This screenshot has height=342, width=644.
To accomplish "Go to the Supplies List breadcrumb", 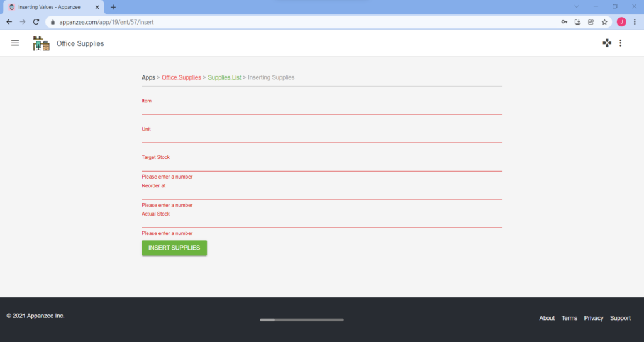I will point(225,77).
